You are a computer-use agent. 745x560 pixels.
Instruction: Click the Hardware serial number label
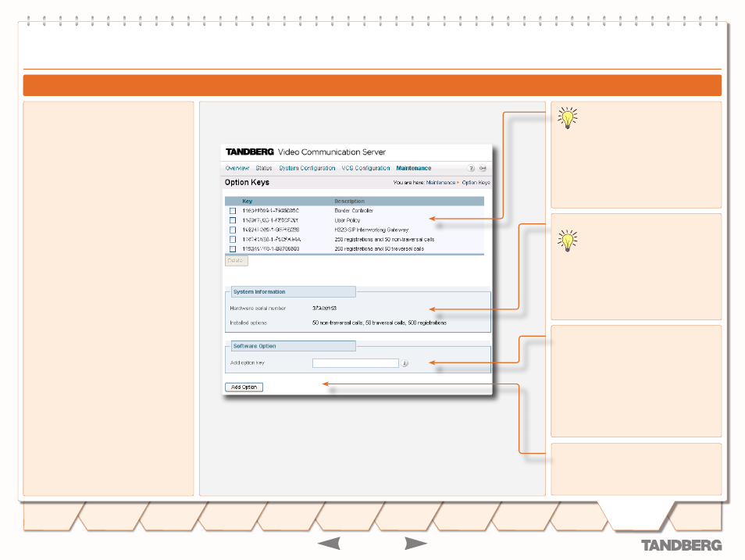[258, 308]
